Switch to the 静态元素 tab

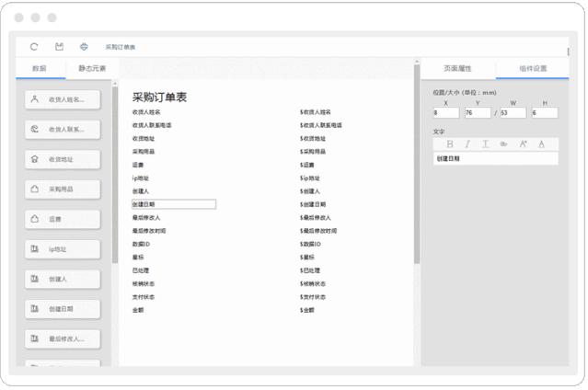point(92,68)
